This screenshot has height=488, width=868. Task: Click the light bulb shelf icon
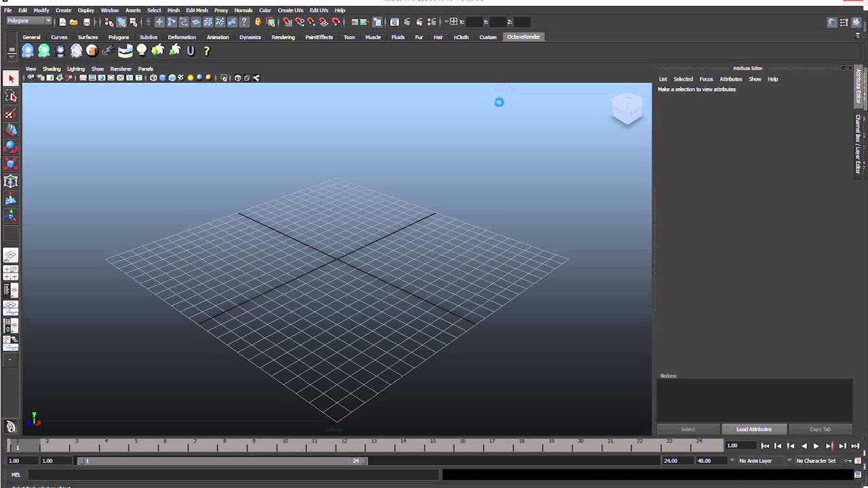pyautogui.click(x=142, y=50)
